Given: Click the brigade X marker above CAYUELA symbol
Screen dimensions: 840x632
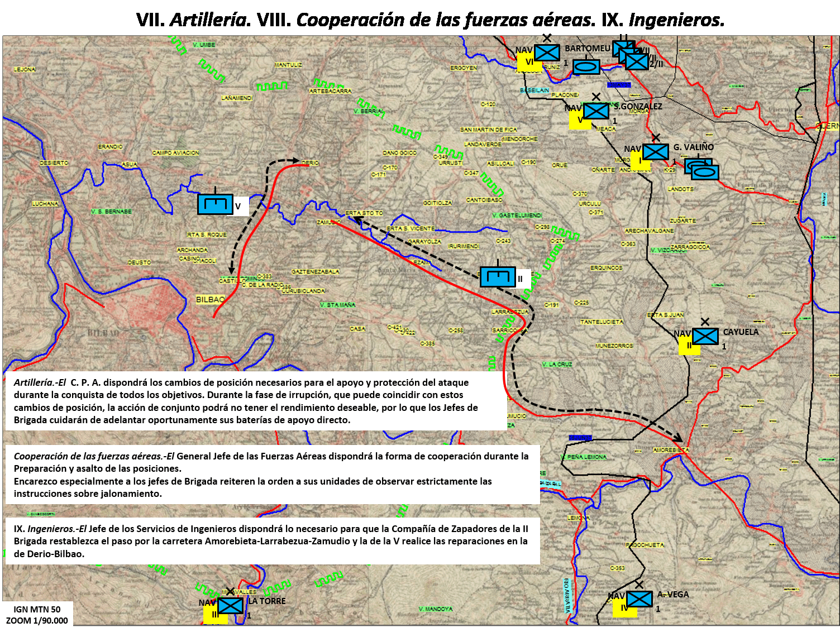Looking at the screenshot, I should tap(705, 322).
